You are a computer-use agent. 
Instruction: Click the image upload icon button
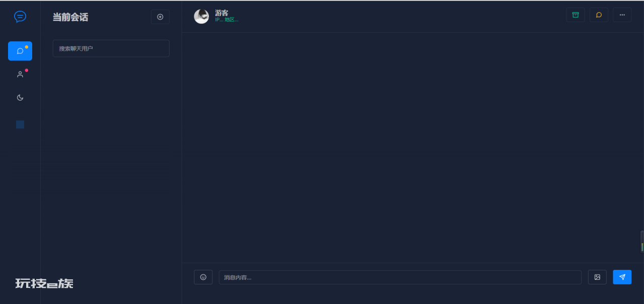pyautogui.click(x=597, y=277)
